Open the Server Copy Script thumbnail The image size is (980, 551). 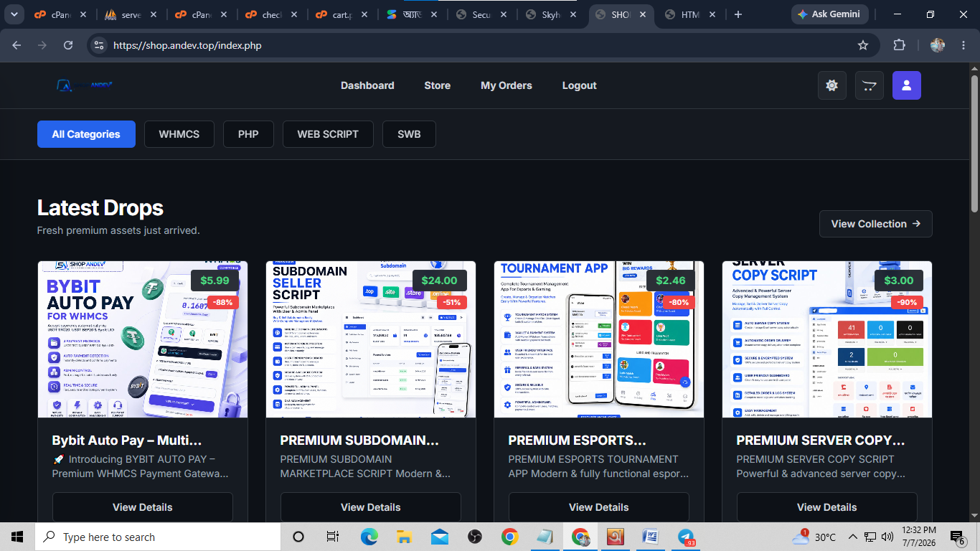click(827, 339)
